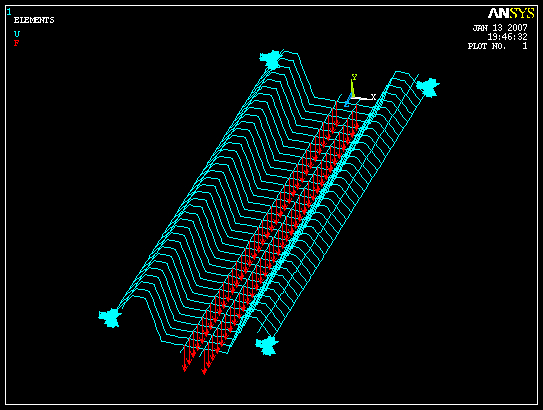The height and width of the screenshot is (410, 543).
Task: Click the red F force legend label
Action: [16, 43]
